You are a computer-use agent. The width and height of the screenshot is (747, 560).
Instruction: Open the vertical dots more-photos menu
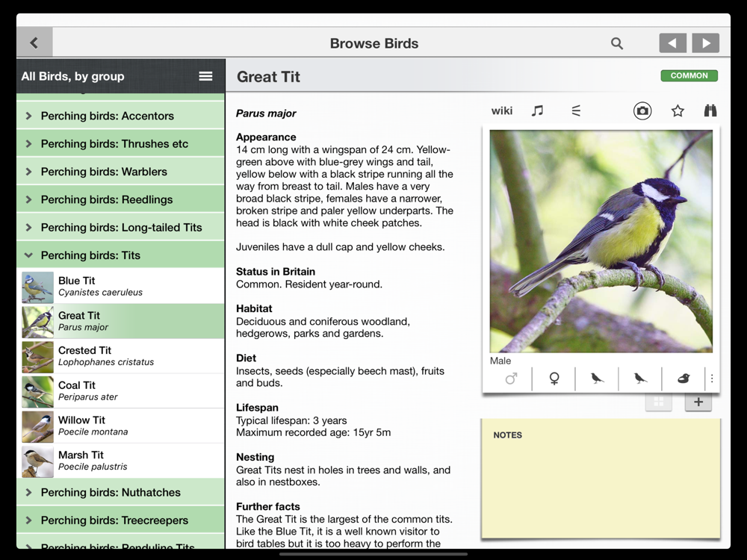[x=712, y=379]
